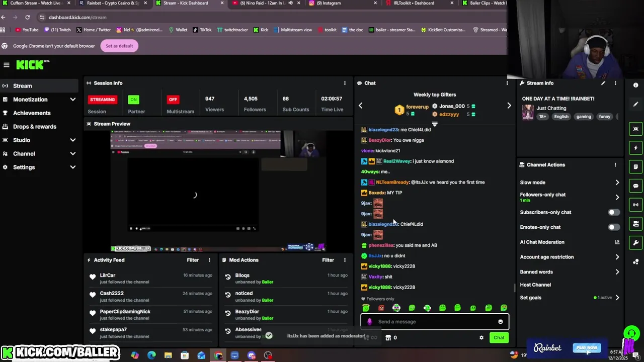The width and height of the screenshot is (644, 362).
Task: Open Chrome from the taskbar
Action: point(218,356)
